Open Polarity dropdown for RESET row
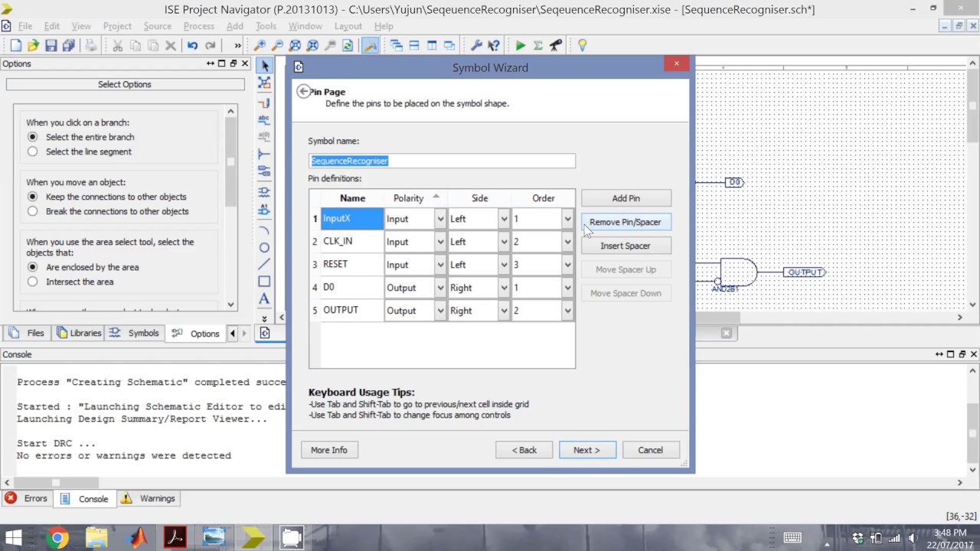 click(x=440, y=265)
